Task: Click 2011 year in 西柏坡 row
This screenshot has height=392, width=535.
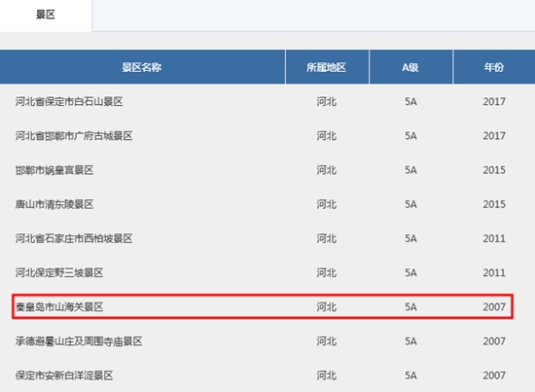Action: click(494, 238)
